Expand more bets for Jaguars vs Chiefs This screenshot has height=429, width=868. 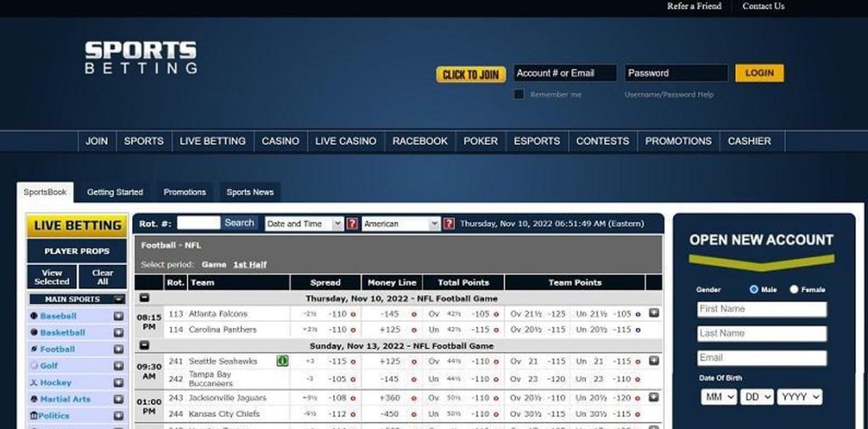coord(654,398)
